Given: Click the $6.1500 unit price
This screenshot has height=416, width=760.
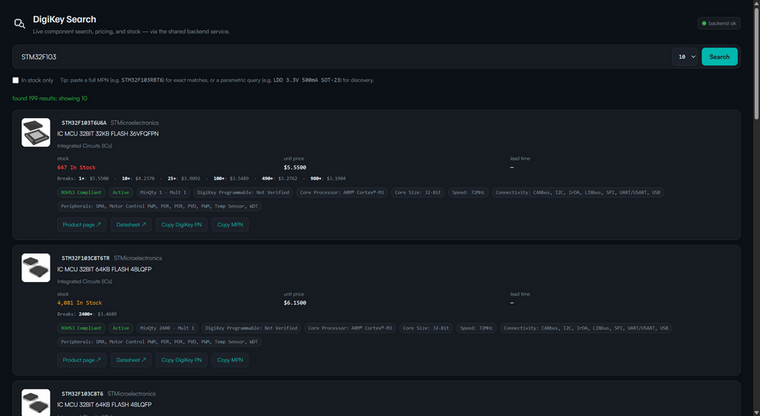Looking at the screenshot, I should coord(295,303).
